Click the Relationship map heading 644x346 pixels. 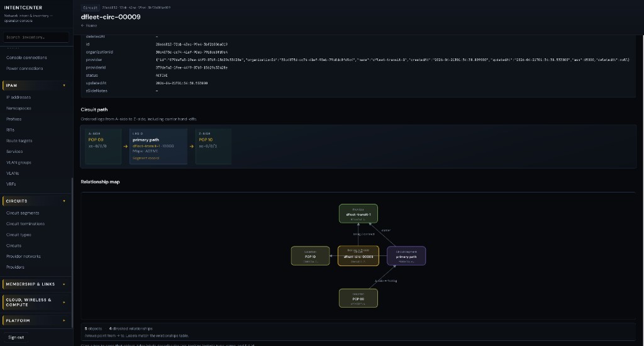click(x=100, y=182)
